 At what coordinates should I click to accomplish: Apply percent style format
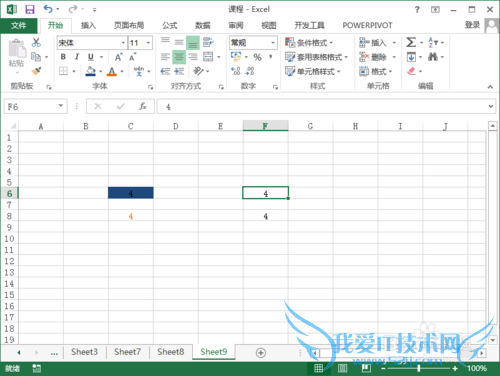click(x=257, y=57)
